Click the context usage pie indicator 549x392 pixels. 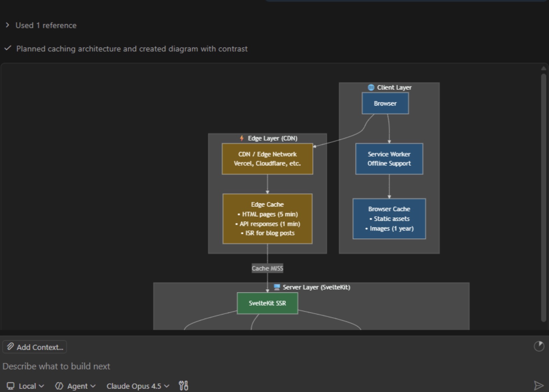point(539,346)
